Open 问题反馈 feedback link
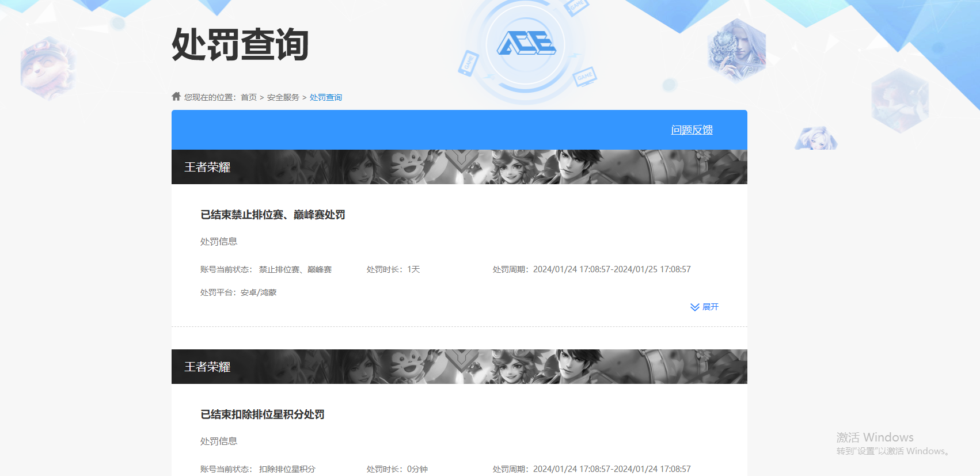 click(692, 130)
